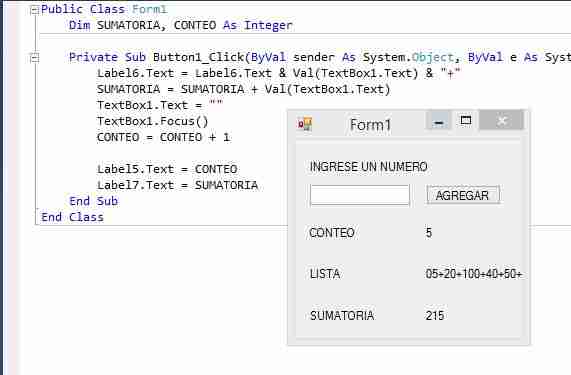Select the INGRESE UN NUMERO label

pyautogui.click(x=368, y=167)
